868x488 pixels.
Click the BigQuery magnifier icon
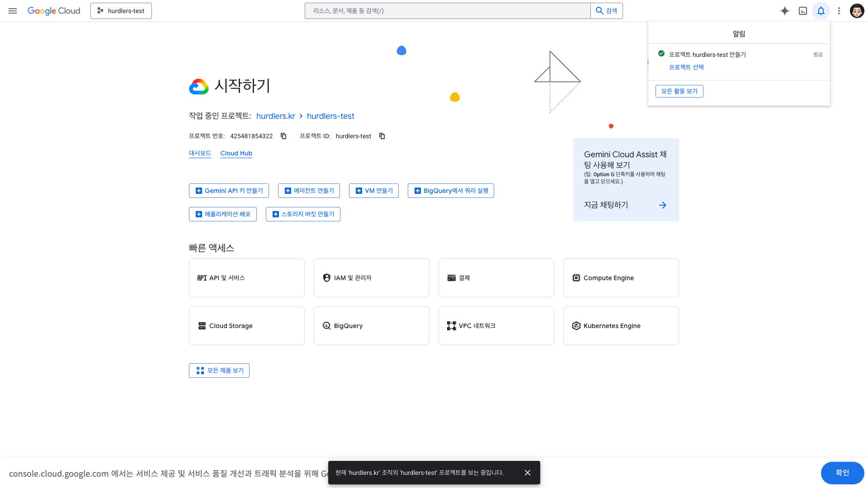pyautogui.click(x=327, y=326)
